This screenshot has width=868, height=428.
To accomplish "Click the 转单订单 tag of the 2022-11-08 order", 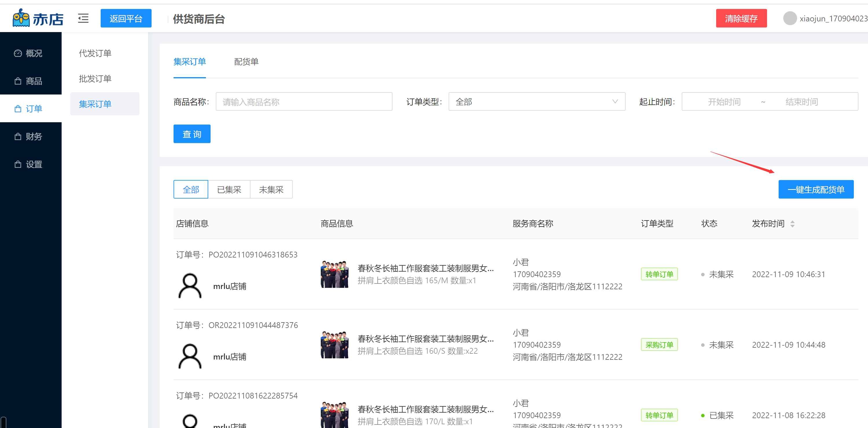I will 659,415.
